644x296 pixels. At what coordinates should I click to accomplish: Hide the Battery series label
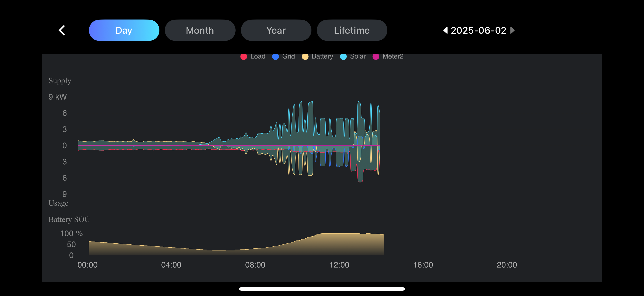(322, 57)
